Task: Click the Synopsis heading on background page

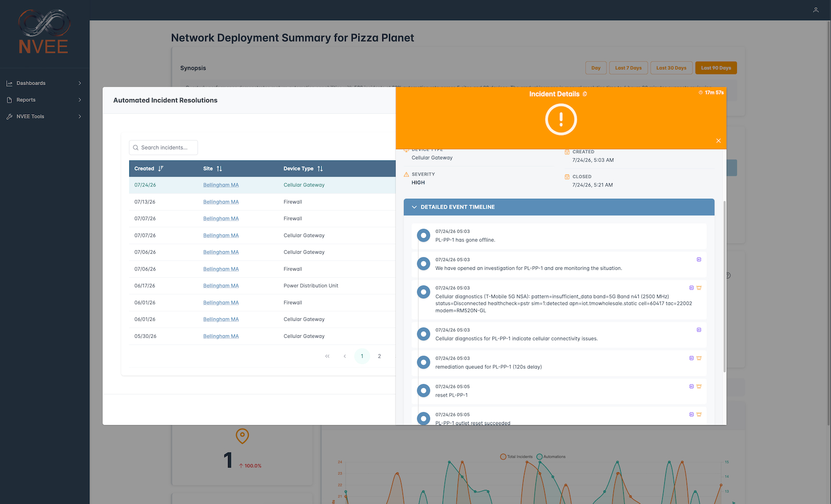Action: (x=193, y=68)
